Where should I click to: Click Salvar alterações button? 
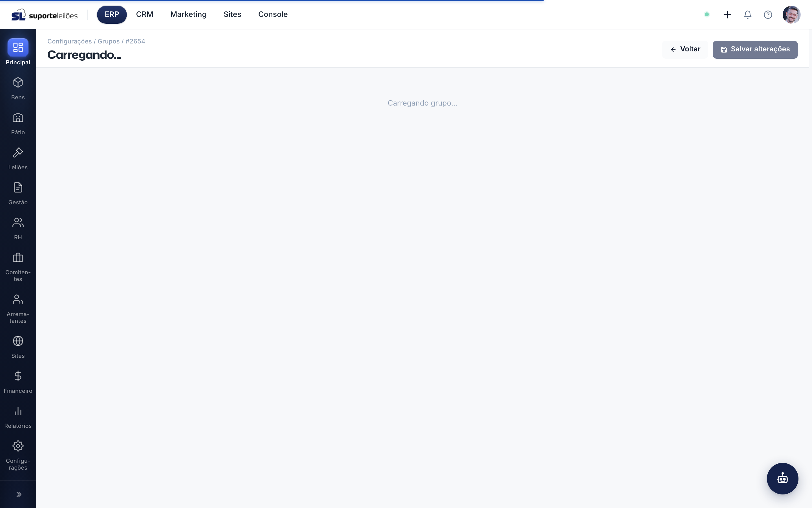[755, 49]
